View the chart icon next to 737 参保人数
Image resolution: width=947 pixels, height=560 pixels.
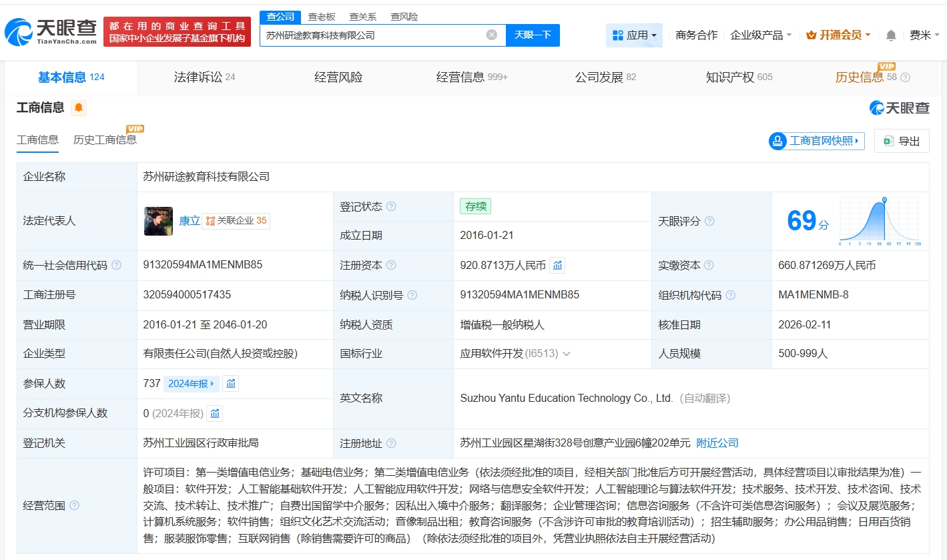pos(231,383)
